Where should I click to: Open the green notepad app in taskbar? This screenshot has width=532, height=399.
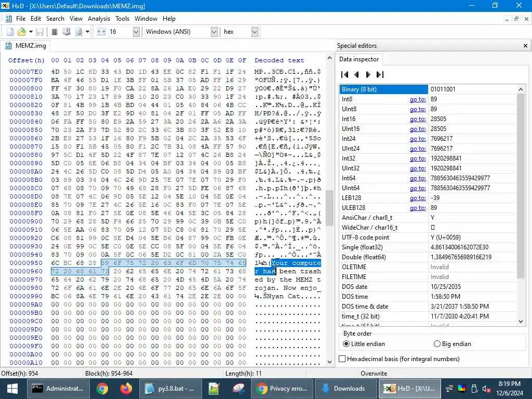coord(214,389)
